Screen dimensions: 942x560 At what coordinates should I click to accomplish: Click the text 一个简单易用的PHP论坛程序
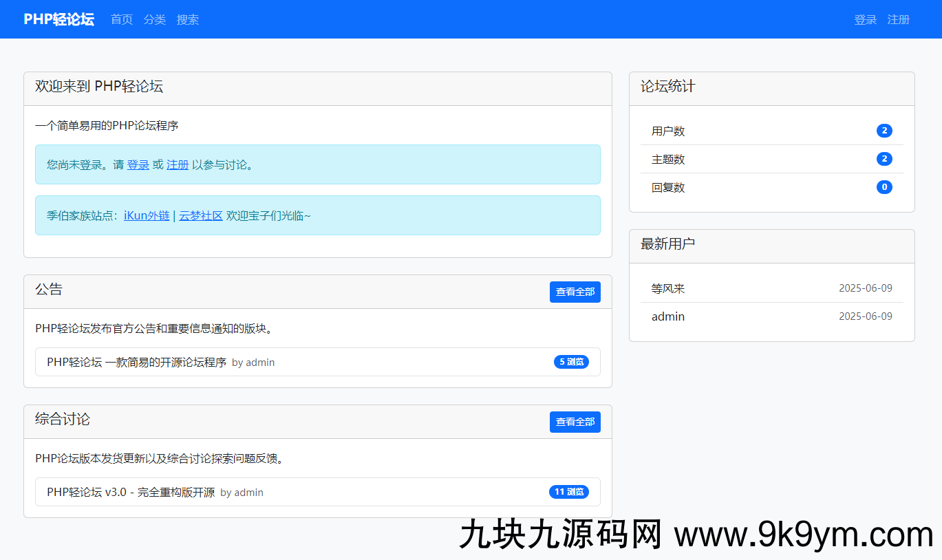click(x=107, y=125)
